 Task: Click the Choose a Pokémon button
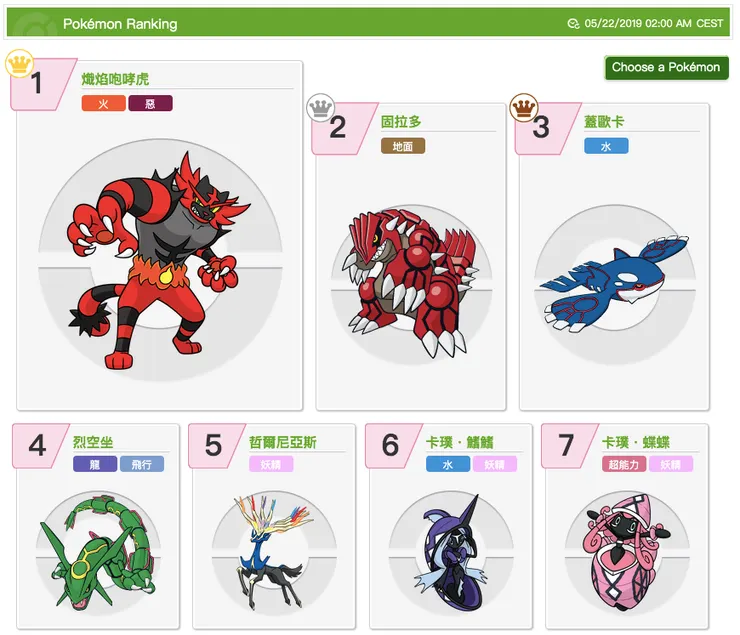(666, 67)
